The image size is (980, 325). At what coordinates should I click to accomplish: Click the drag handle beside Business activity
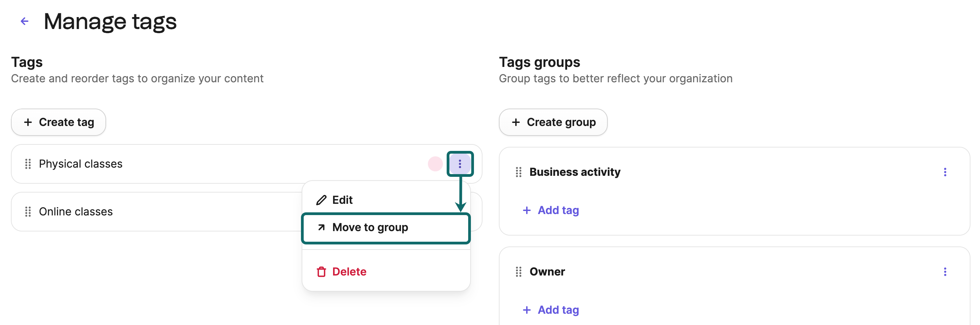coord(518,172)
